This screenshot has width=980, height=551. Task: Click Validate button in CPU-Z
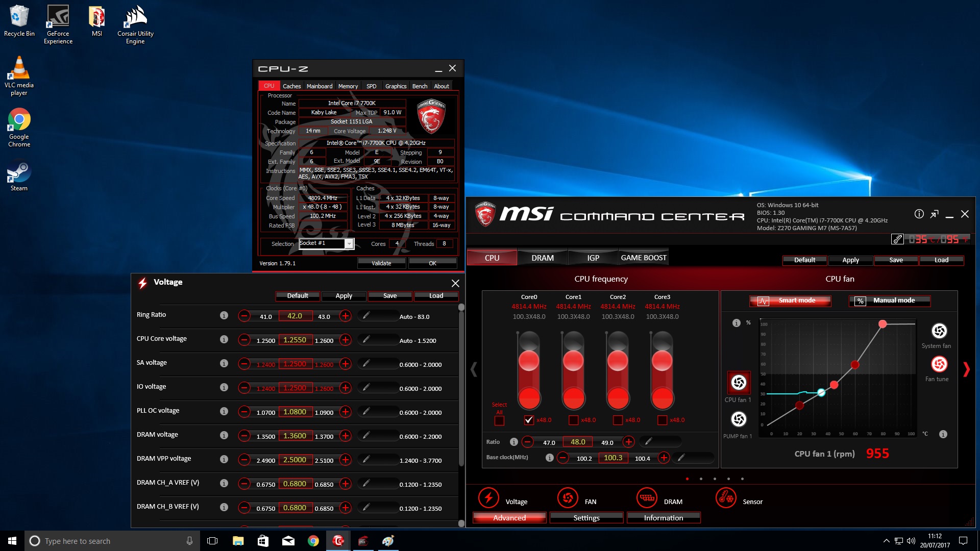[381, 263]
